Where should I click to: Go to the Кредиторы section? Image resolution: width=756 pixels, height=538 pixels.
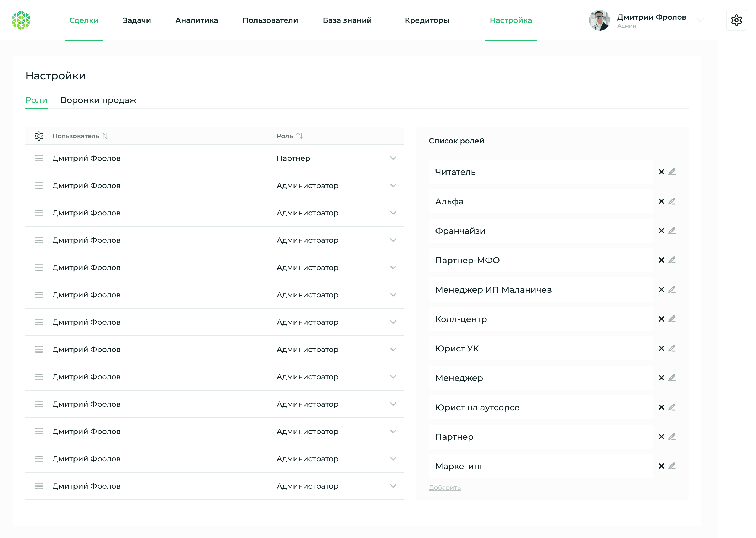427,20
